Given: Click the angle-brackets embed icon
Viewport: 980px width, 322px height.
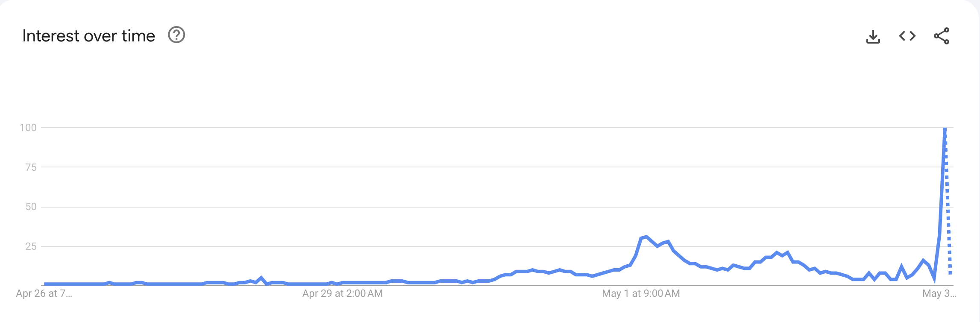Looking at the screenshot, I should click(907, 36).
